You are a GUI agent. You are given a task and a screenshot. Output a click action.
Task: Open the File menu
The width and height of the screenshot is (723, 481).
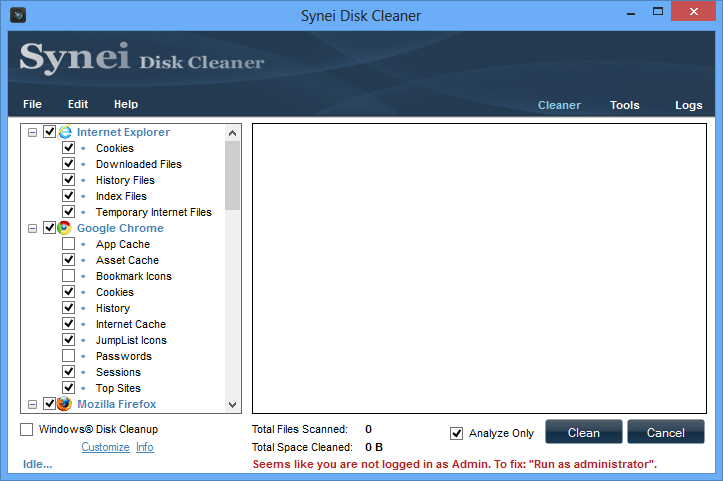point(32,104)
